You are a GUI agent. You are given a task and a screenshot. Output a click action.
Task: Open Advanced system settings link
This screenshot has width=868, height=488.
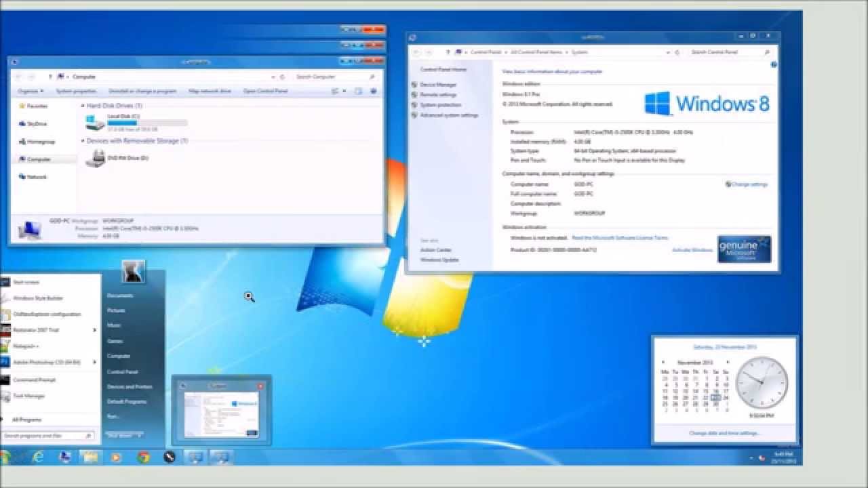(449, 115)
